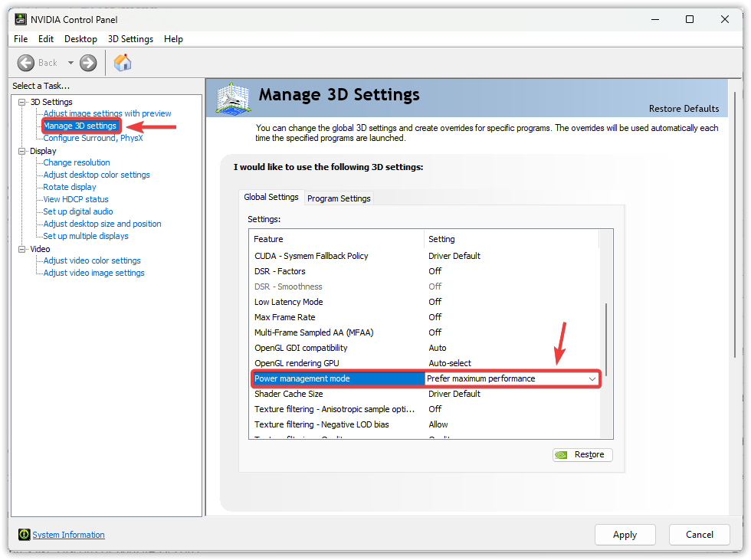Click the Apply button
Screen dimensions: 751x560
(625, 535)
